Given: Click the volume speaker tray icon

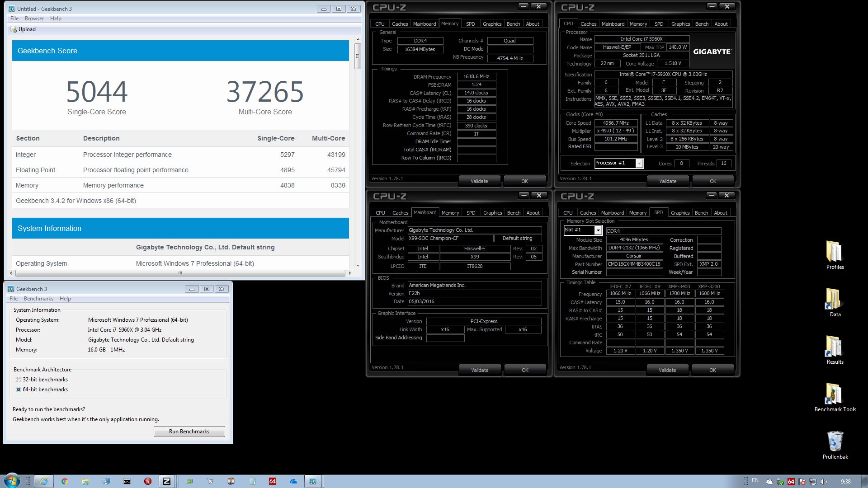Looking at the screenshot, I should [823, 482].
